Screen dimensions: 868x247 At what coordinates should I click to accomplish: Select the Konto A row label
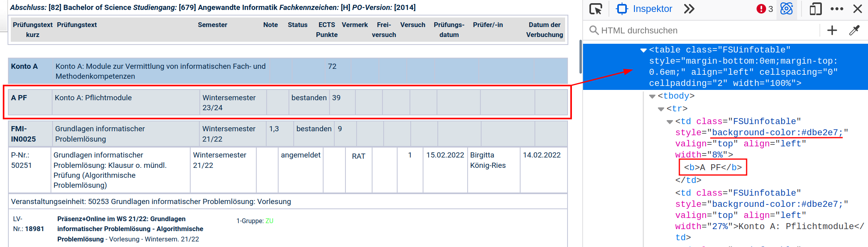pos(24,66)
